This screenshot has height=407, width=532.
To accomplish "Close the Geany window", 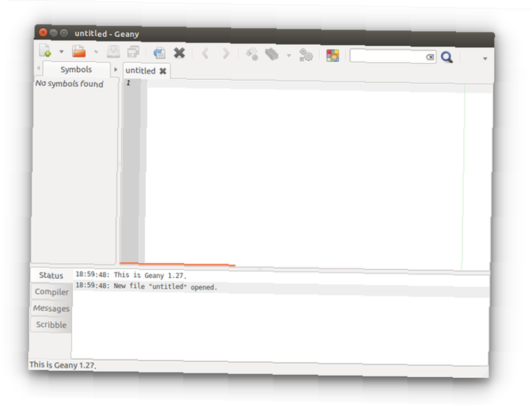I will point(43,32).
